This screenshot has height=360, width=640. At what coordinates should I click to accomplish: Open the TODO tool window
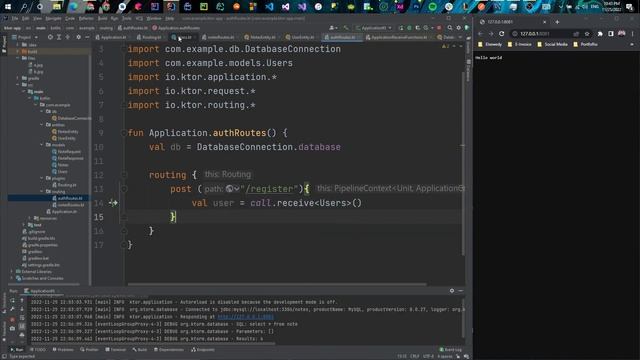(38, 350)
